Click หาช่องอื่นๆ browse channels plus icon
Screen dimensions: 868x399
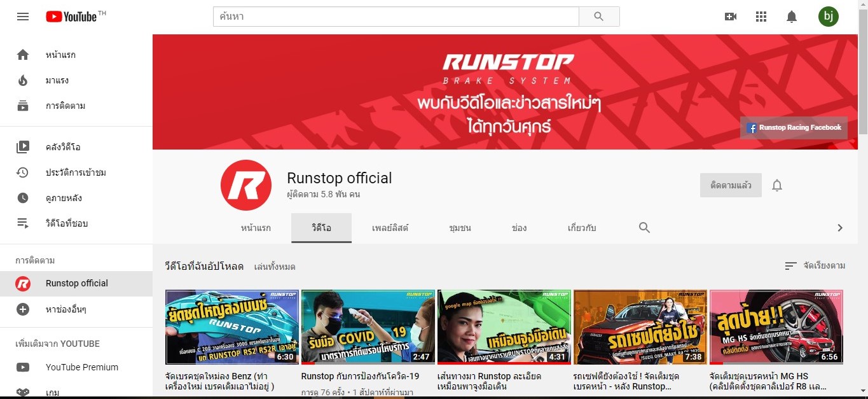[23, 309]
